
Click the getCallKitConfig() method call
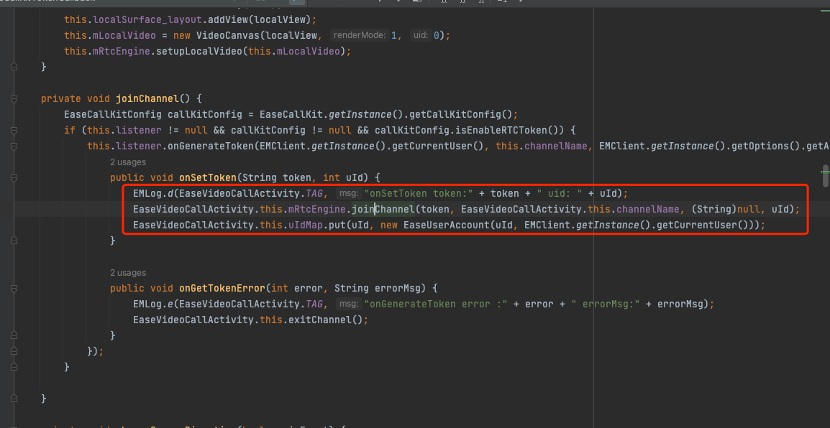(x=456, y=114)
